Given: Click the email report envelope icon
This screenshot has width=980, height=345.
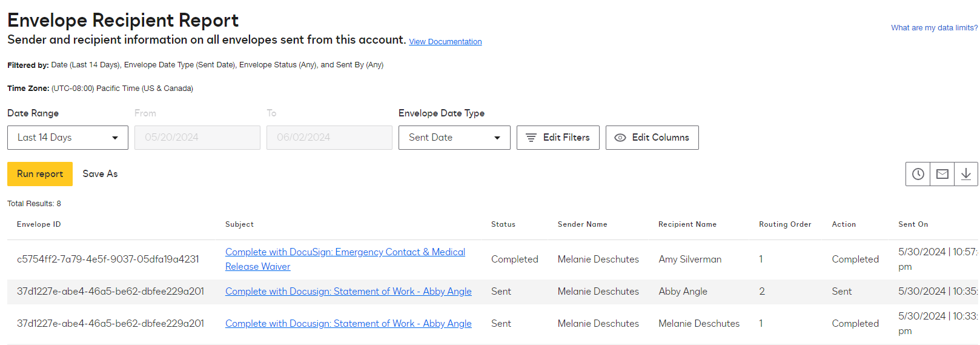Looking at the screenshot, I should [x=942, y=174].
